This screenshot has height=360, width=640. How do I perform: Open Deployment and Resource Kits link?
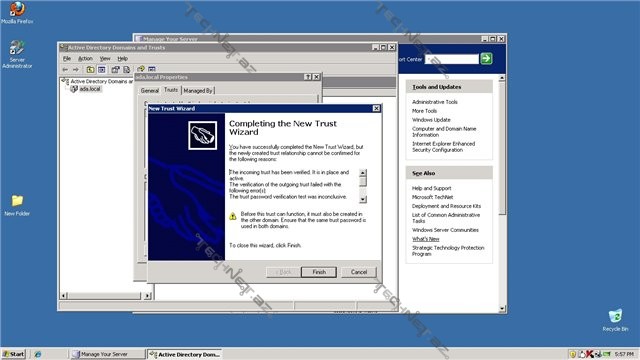[446, 206]
